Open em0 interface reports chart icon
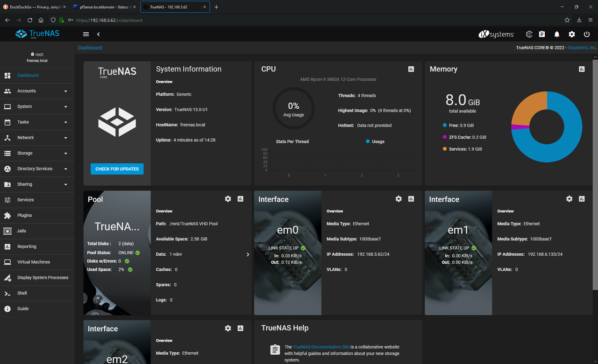Screen dimensions: 598x364 click(x=411, y=199)
